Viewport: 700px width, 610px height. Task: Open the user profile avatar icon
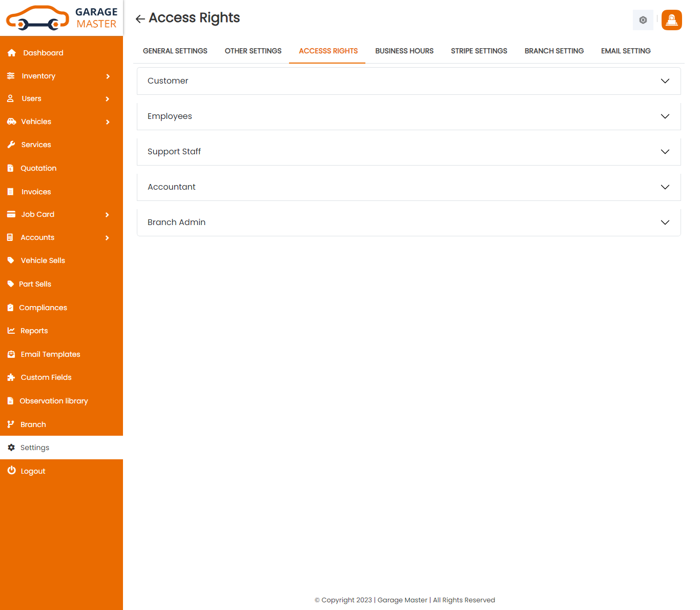point(672,20)
